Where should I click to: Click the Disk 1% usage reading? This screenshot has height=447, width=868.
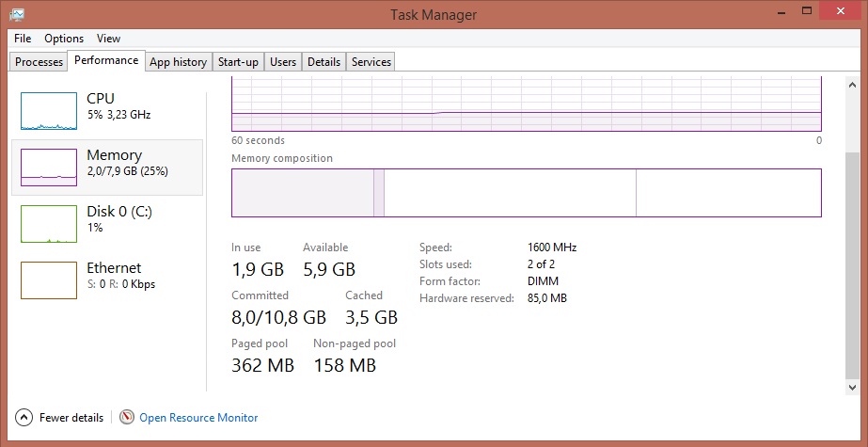[95, 228]
